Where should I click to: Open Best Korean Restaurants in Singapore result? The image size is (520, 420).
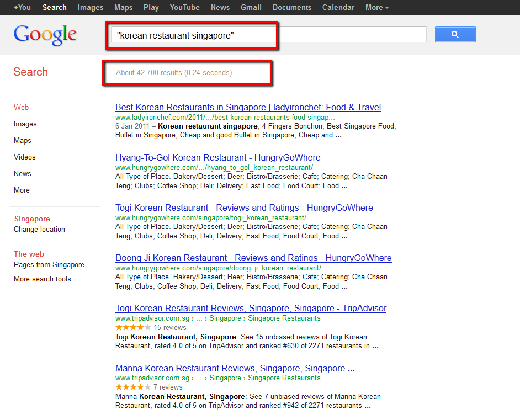tap(248, 108)
